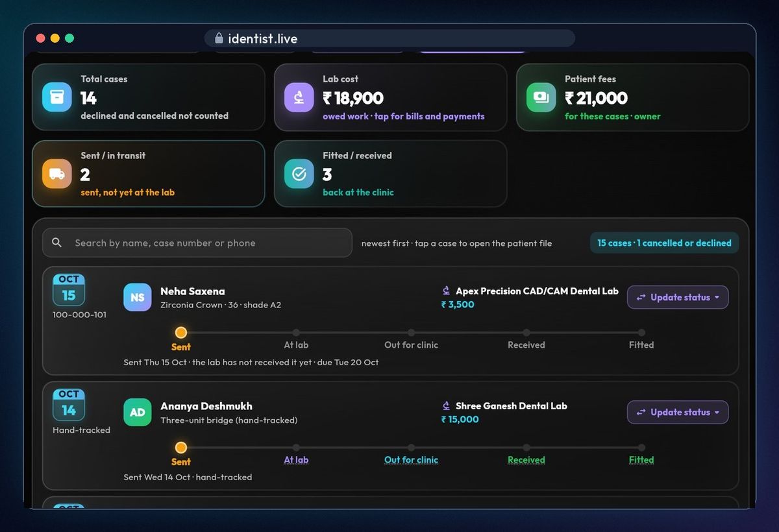
Task: Open the Lab cost bills and payments card
Action: coord(390,97)
